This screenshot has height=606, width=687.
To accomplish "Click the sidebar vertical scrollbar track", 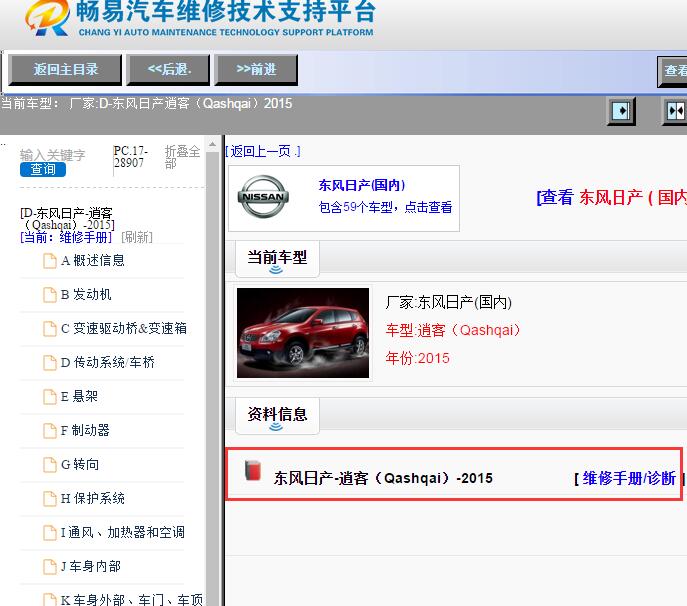I will [212, 377].
